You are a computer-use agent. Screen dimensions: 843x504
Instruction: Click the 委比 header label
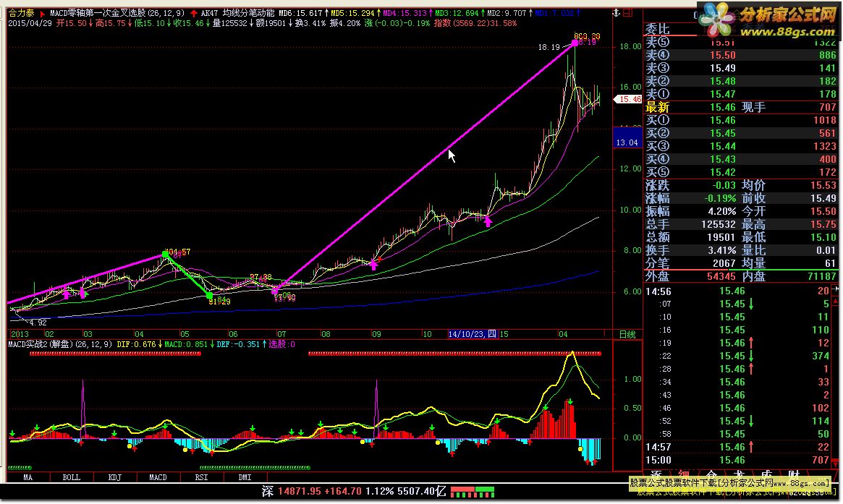point(658,30)
